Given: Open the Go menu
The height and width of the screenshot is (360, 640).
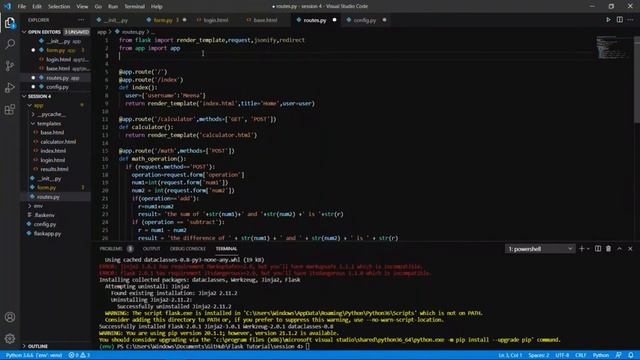Looking at the screenshot, I should tap(98, 6).
